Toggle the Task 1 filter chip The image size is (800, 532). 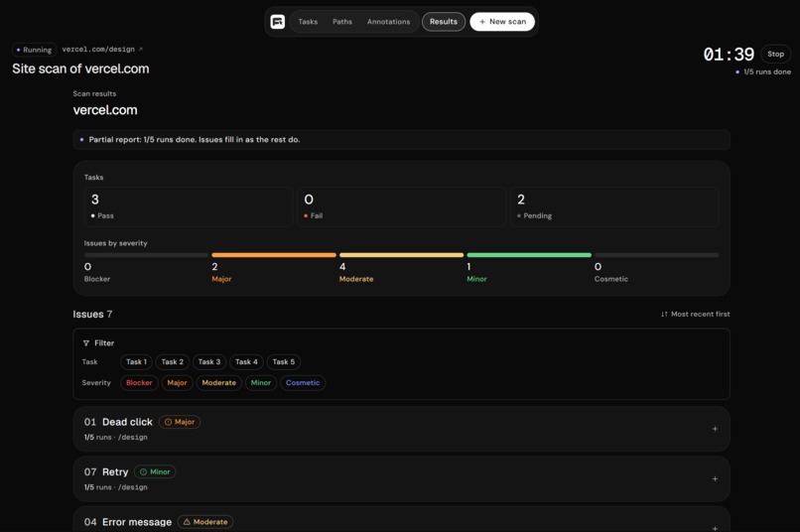[136, 361]
